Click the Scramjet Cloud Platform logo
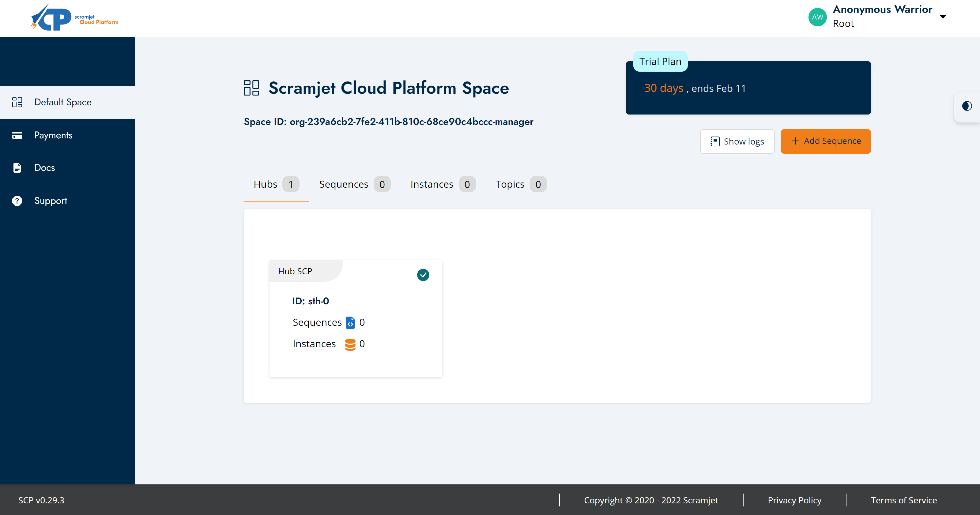Image resolution: width=980 pixels, height=515 pixels. (74, 17)
